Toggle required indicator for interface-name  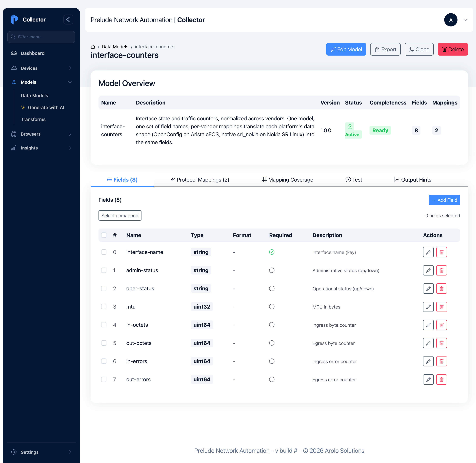click(x=272, y=252)
